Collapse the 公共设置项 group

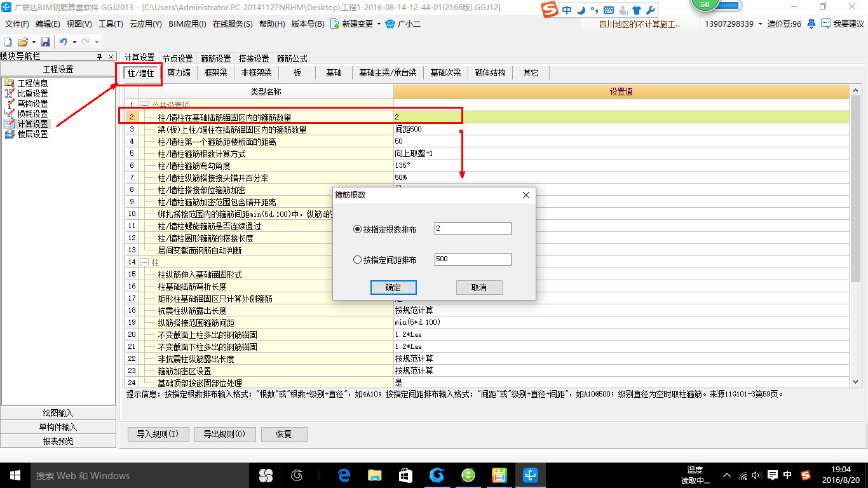point(144,105)
